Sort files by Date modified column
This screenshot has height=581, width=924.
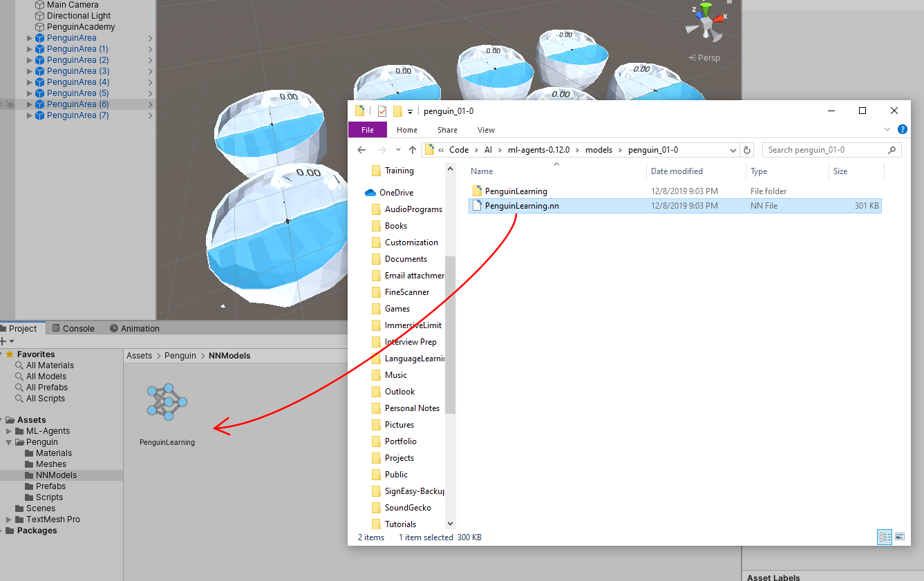pos(677,171)
